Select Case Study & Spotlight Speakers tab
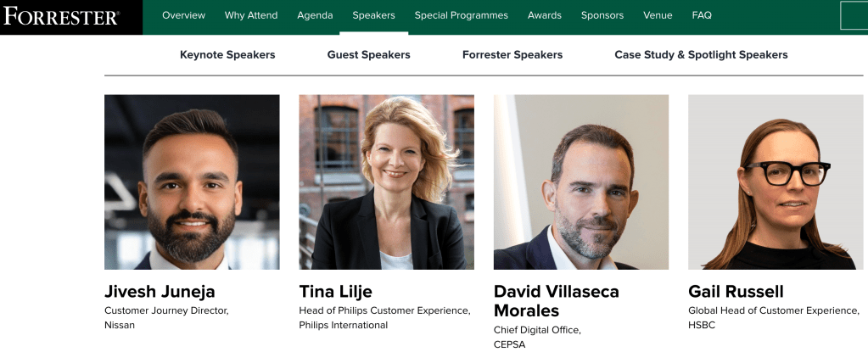This screenshot has height=352, width=868. point(701,55)
